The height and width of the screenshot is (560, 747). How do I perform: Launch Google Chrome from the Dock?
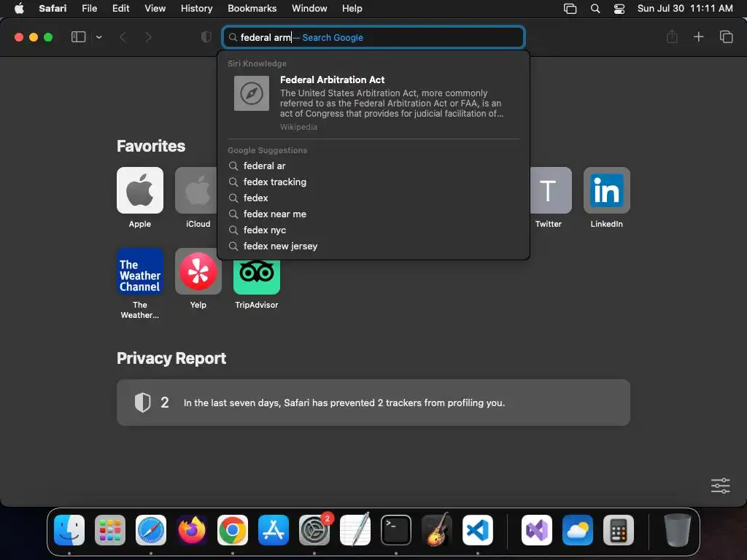(x=233, y=530)
